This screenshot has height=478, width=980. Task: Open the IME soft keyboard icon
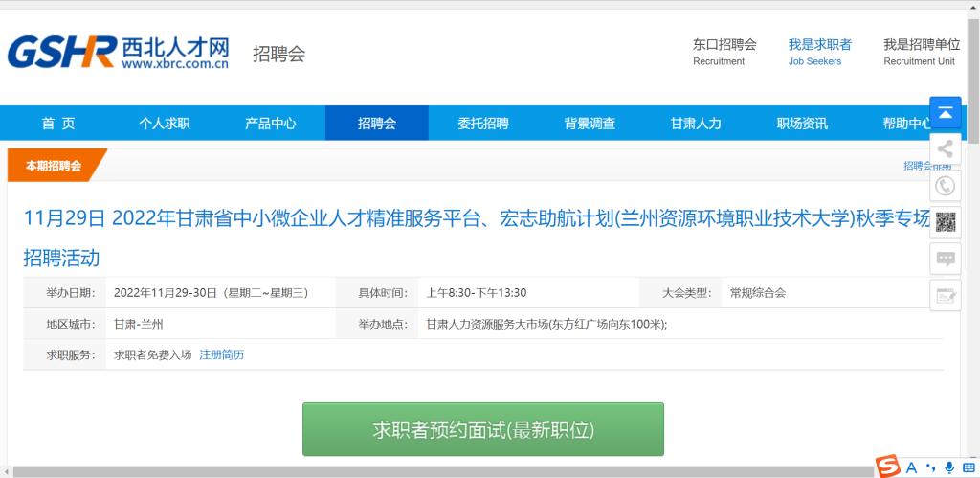pyautogui.click(x=969, y=467)
